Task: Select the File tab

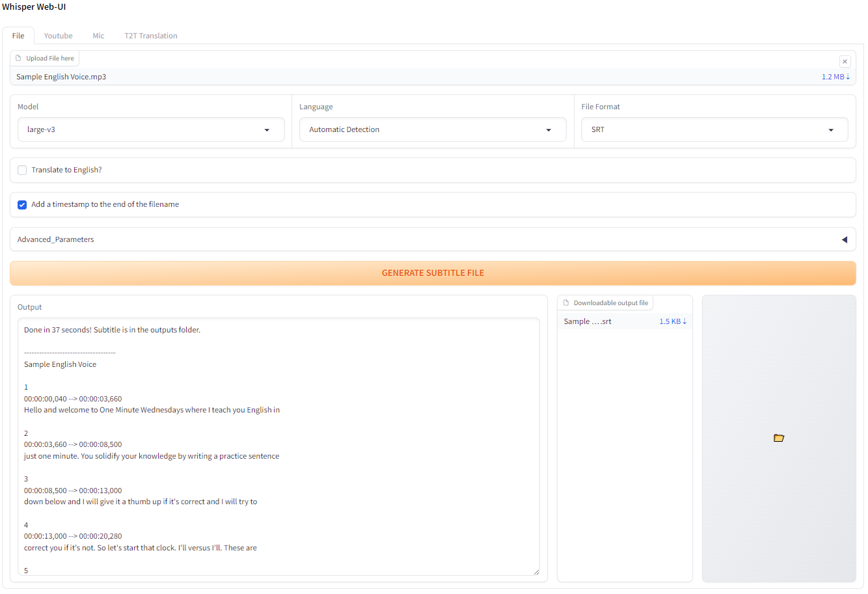Action: [18, 36]
